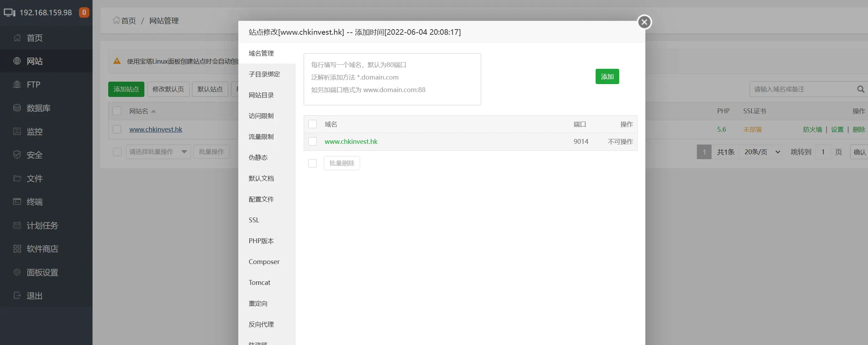Viewport: 868px width, 345px height.
Task: Open the 流量限制 tab
Action: (267, 137)
